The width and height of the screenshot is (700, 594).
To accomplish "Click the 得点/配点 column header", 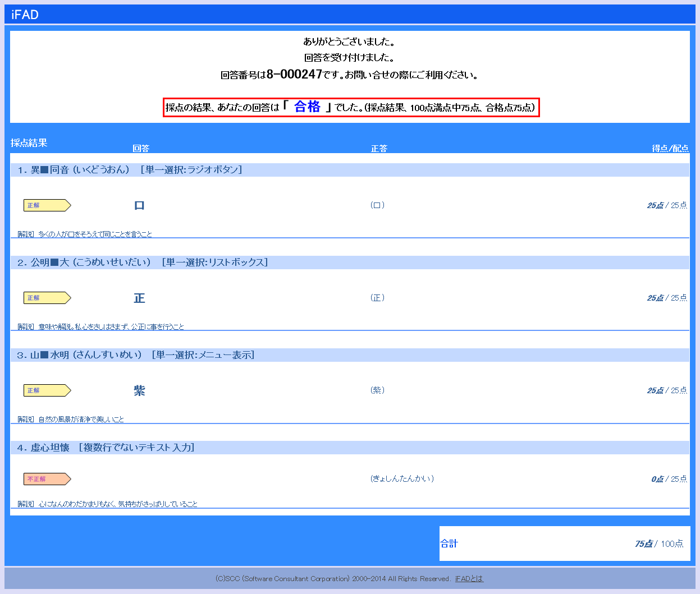I will (x=670, y=148).
